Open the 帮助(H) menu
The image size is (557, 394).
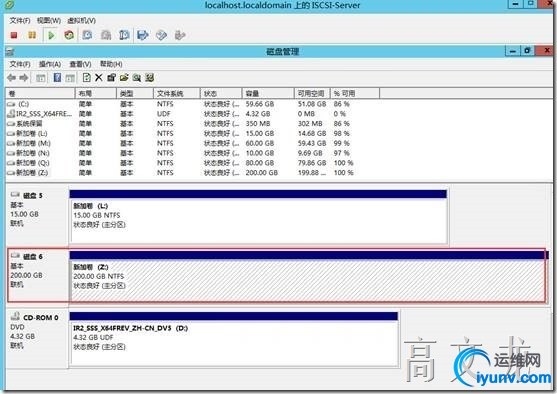click(111, 64)
